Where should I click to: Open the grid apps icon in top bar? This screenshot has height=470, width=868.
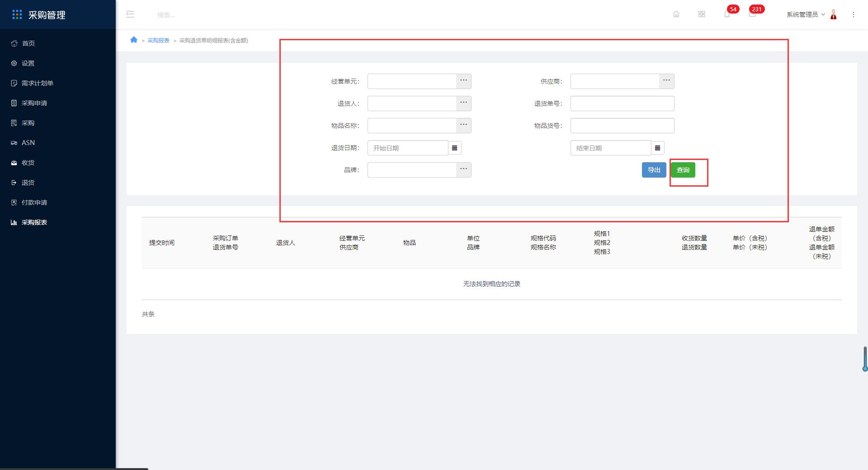pos(702,14)
